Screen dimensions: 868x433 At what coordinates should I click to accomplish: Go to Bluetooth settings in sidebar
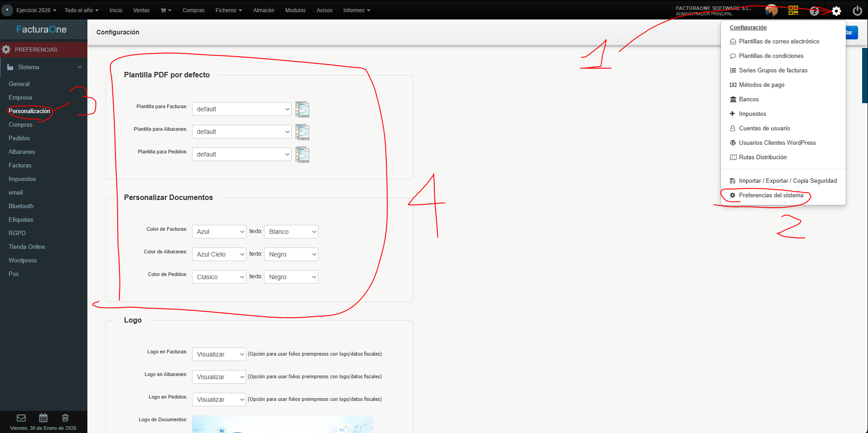click(21, 206)
